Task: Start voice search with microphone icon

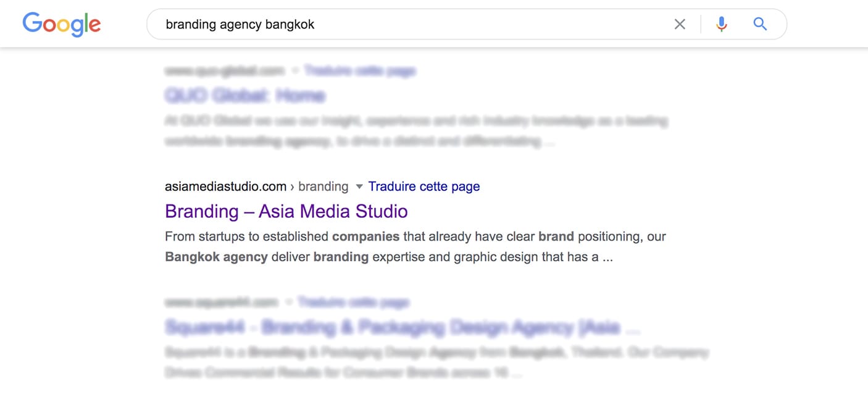Action: [x=721, y=24]
